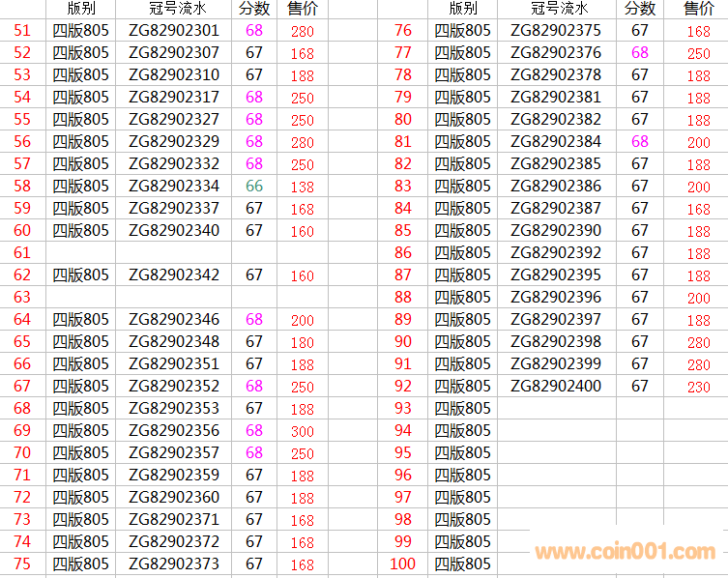The height and width of the screenshot is (578, 728).
Task: Click the price cell showing 230
Action: point(698,387)
